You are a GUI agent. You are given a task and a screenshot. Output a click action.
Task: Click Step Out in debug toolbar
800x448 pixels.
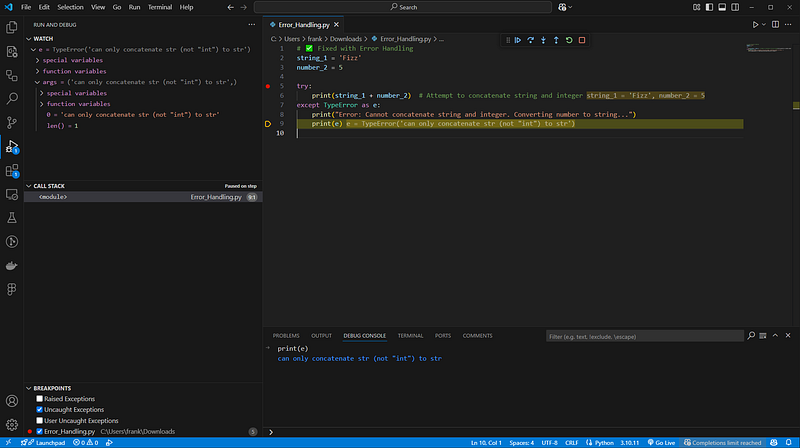click(x=556, y=40)
